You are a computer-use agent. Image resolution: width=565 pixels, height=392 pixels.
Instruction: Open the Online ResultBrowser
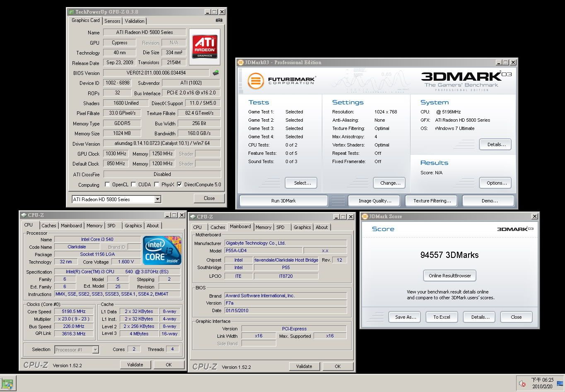pos(450,276)
